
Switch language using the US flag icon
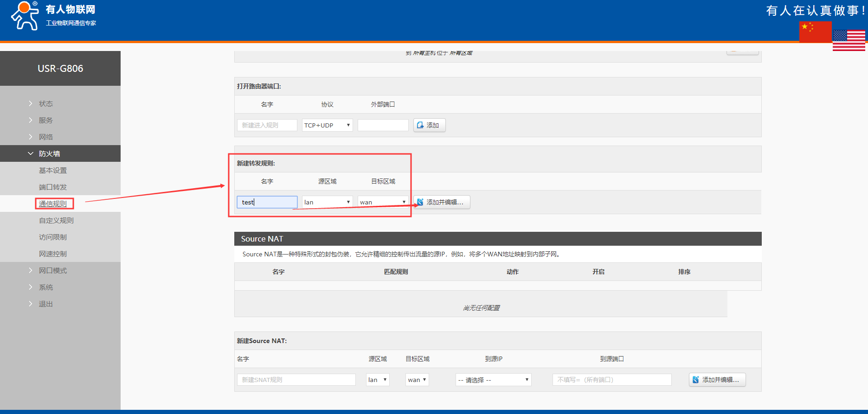(x=849, y=40)
